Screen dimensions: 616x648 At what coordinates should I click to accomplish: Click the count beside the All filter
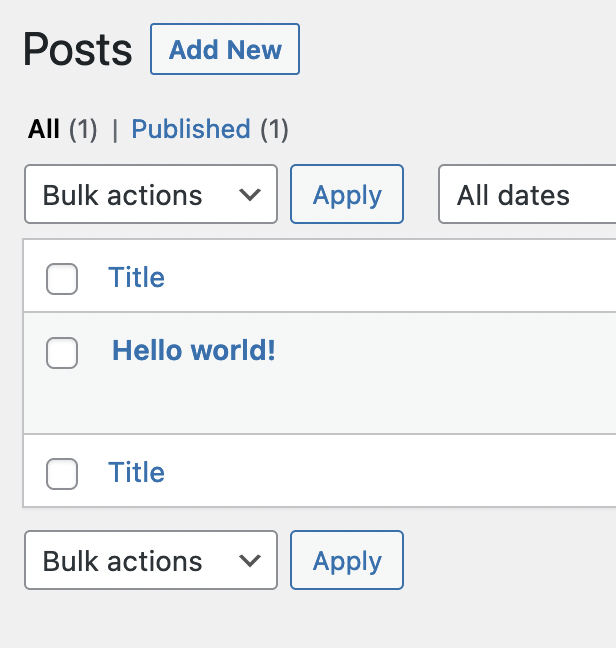click(83, 129)
